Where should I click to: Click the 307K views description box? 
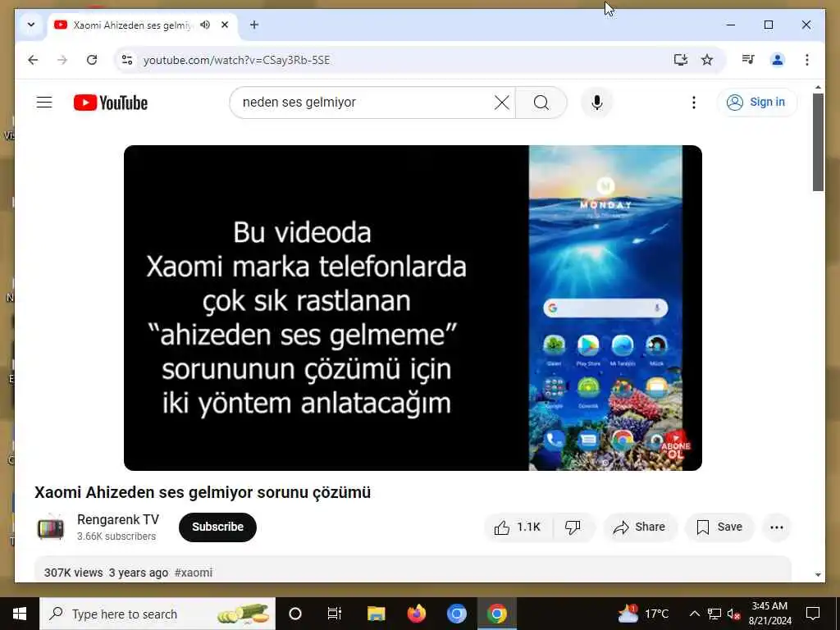413,569
